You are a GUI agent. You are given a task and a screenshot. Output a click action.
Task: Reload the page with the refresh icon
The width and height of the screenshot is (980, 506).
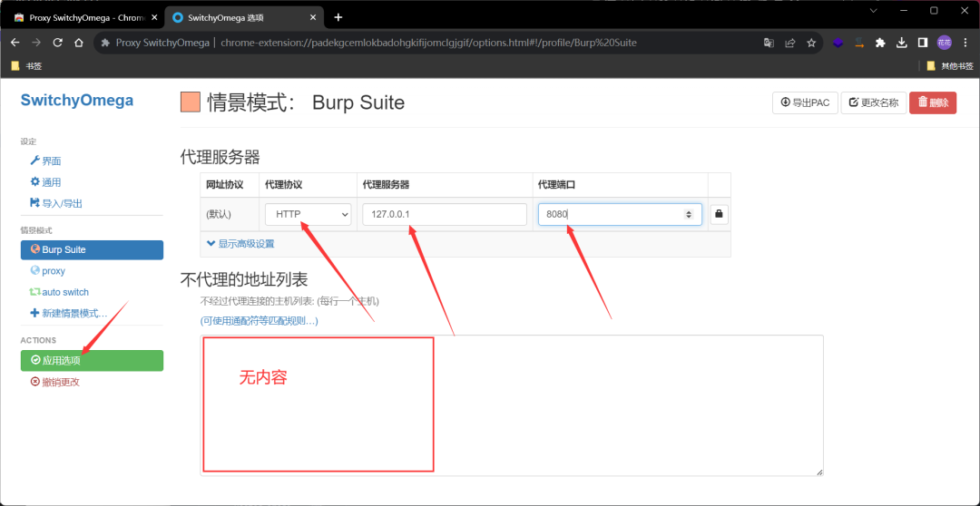tap(57, 43)
